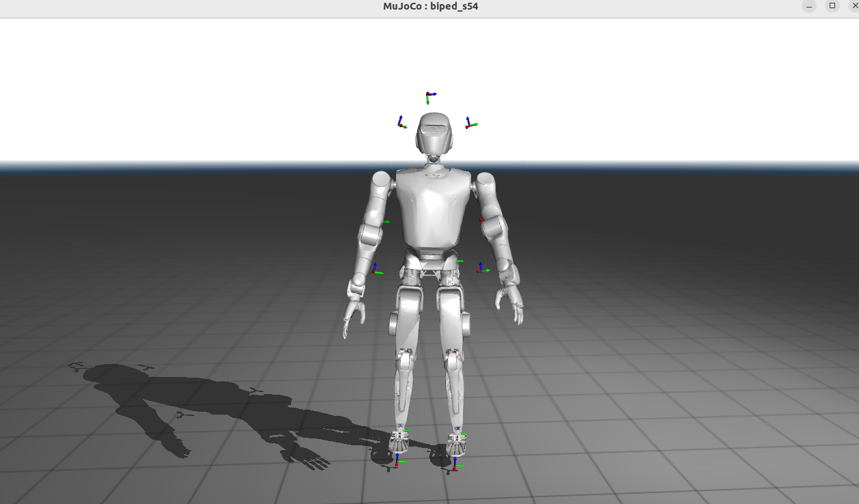The image size is (859, 504).
Task: Select the axis frame marker right of the head
Action: pos(469,124)
